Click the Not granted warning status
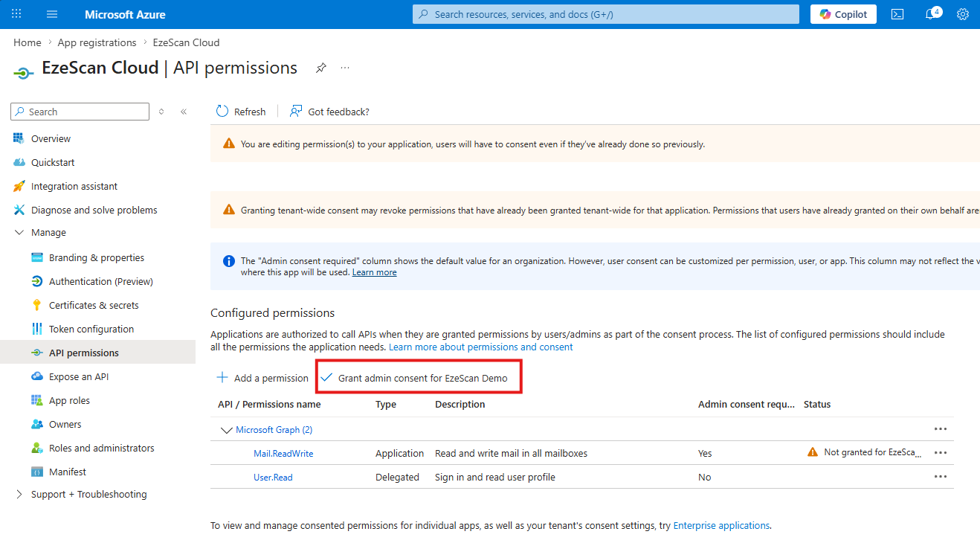The image size is (980, 543). click(865, 452)
